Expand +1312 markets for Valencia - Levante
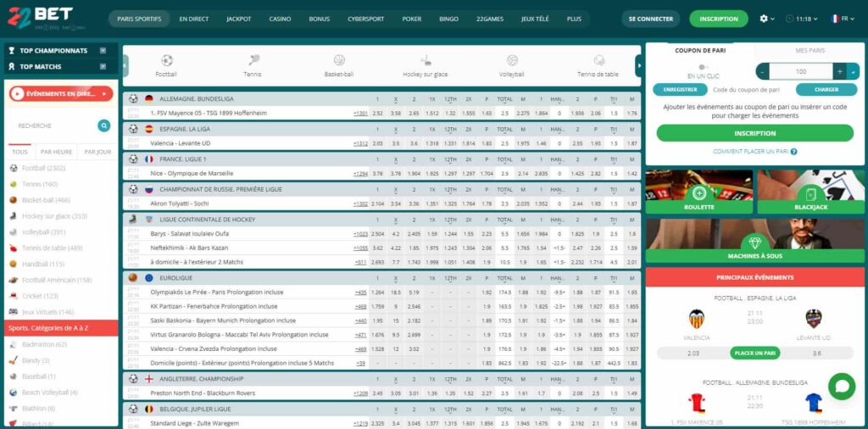Image resolution: width=868 pixels, height=429 pixels. click(360, 143)
